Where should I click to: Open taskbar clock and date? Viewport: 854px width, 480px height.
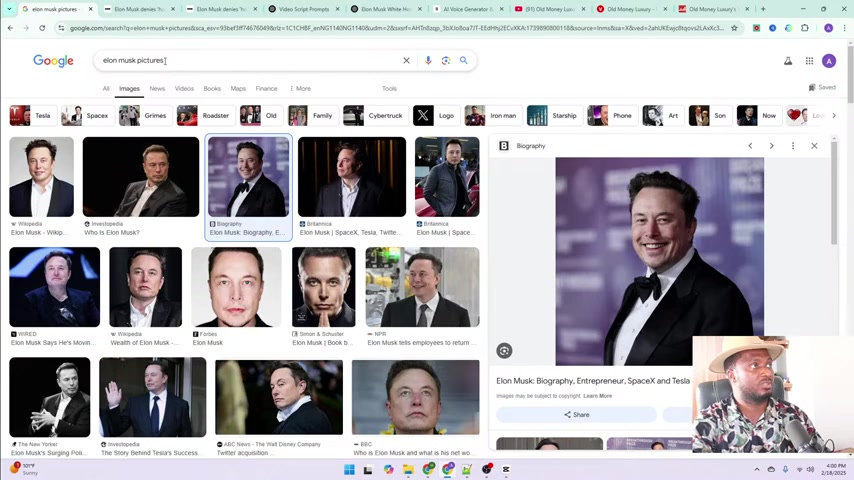pos(835,469)
